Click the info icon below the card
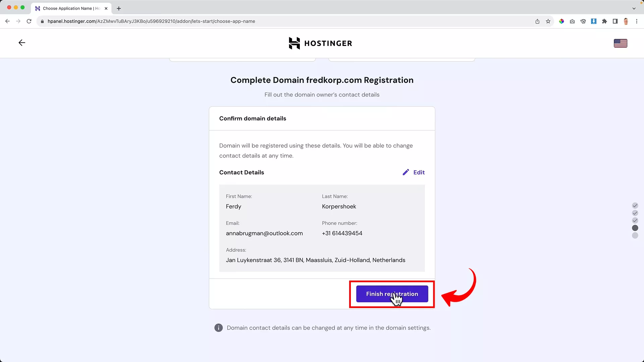Image resolution: width=644 pixels, height=362 pixels. (x=218, y=328)
